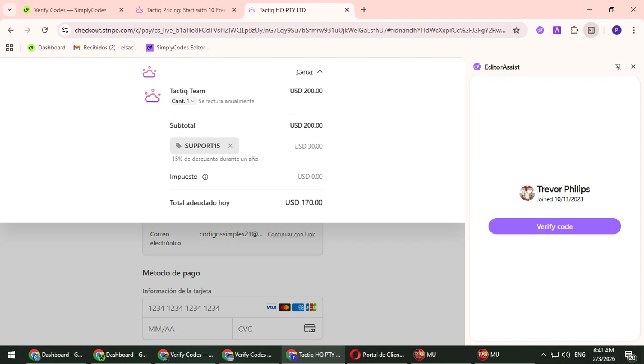This screenshot has width=644, height=364.
Task: Open the Windows Start menu
Action: pos(12,355)
